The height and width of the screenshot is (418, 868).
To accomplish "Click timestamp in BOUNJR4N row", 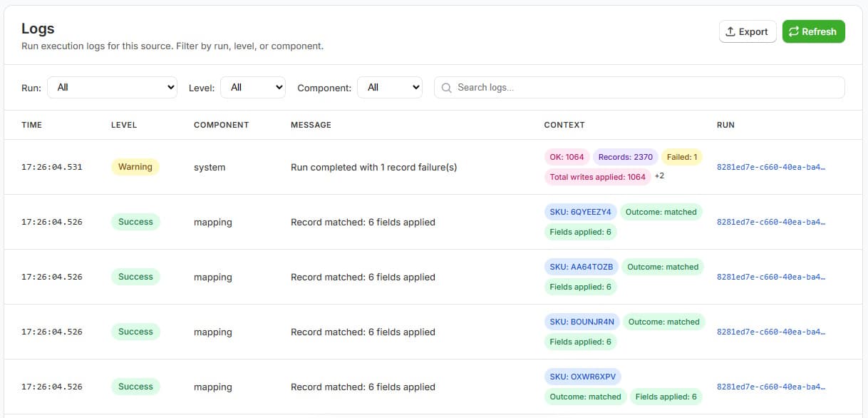I will click(x=52, y=332).
